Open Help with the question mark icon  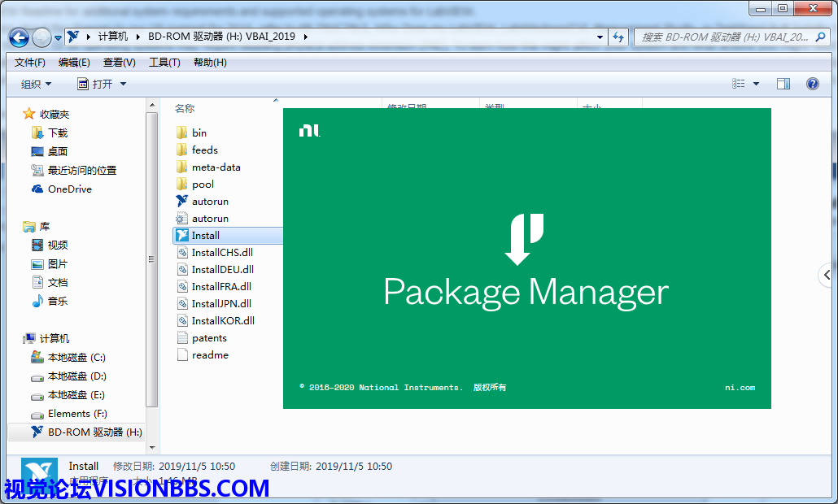pos(812,84)
